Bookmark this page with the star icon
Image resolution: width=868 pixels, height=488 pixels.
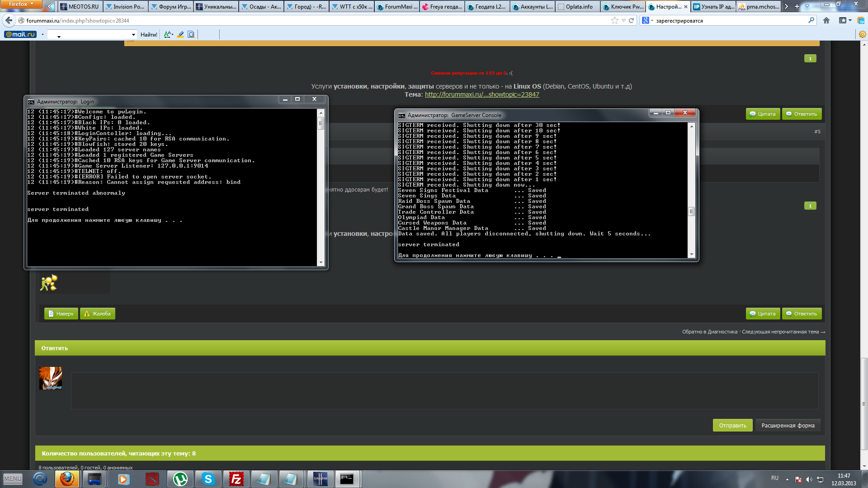(614, 20)
